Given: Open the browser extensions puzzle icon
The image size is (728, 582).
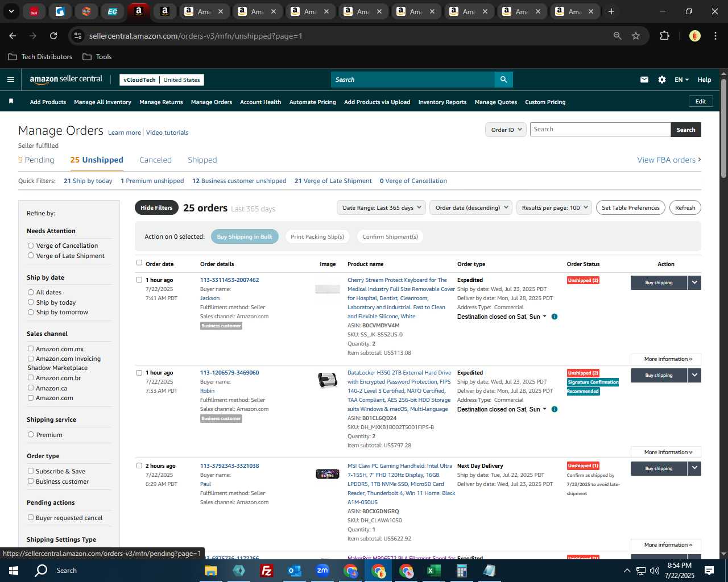Looking at the screenshot, I should [664, 36].
